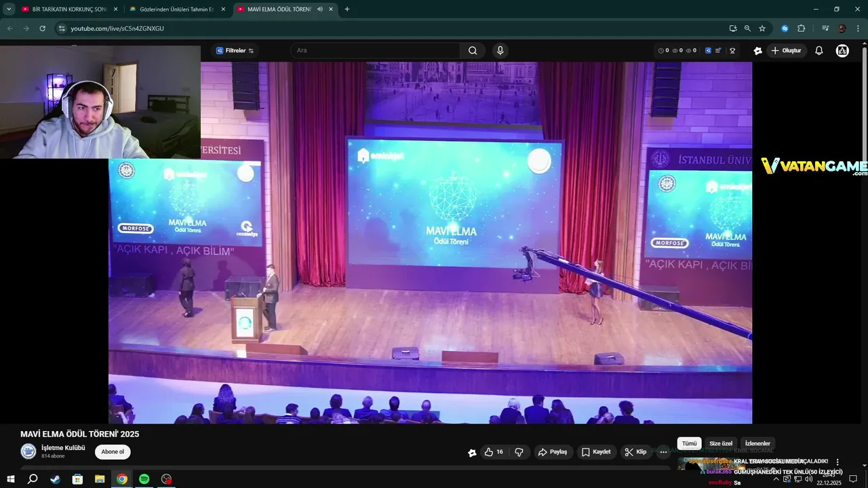This screenshot has height=488, width=868.
Task: Expand the tab search dropdown arrow
Action: [9, 9]
